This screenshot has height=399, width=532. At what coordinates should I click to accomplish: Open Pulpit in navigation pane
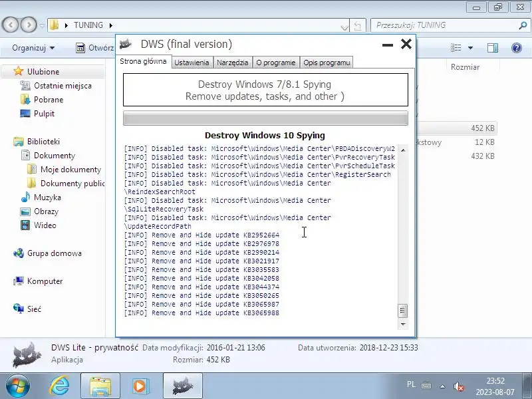(x=44, y=113)
